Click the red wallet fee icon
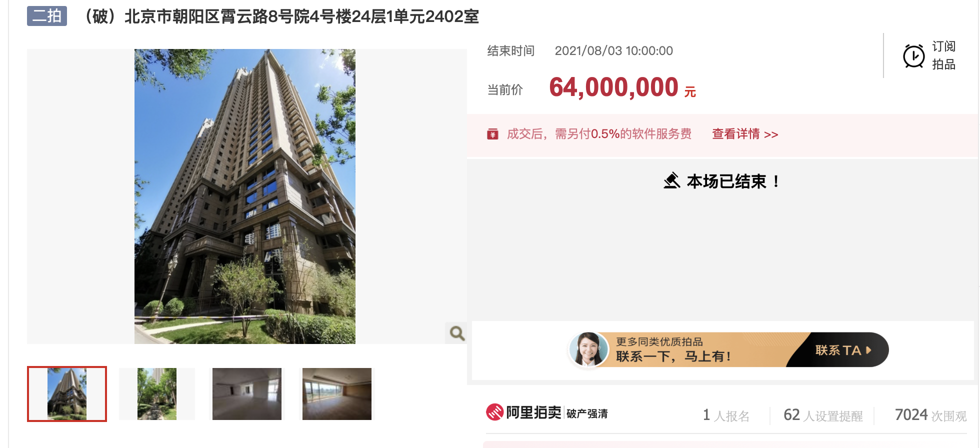 [x=492, y=134]
